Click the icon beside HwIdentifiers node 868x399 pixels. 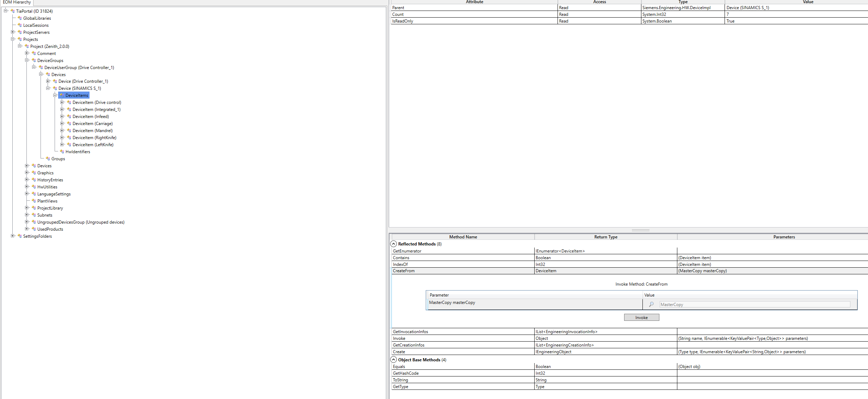click(x=62, y=152)
